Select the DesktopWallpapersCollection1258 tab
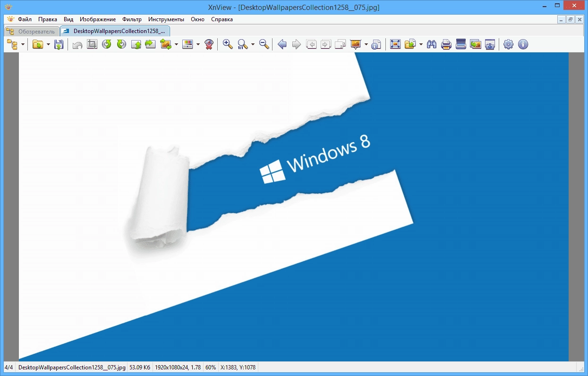Image resolution: width=588 pixels, height=376 pixels. (115, 31)
